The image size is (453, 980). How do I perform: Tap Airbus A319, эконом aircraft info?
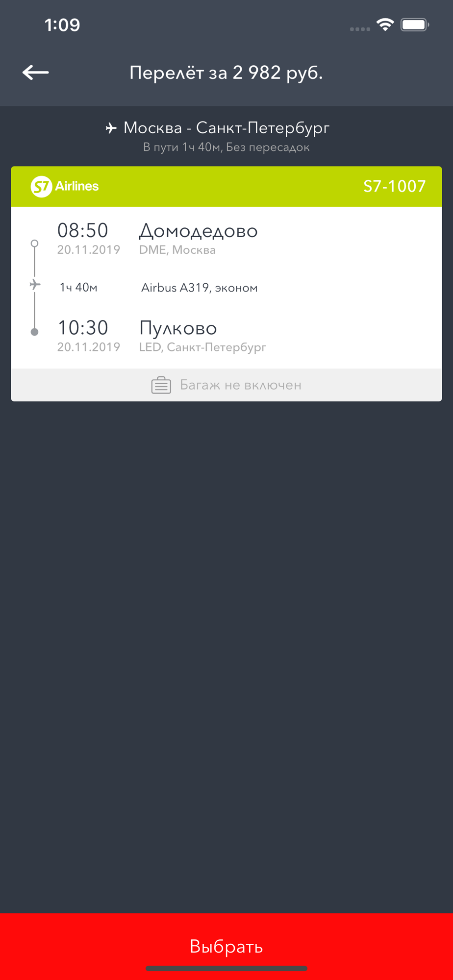tap(199, 288)
